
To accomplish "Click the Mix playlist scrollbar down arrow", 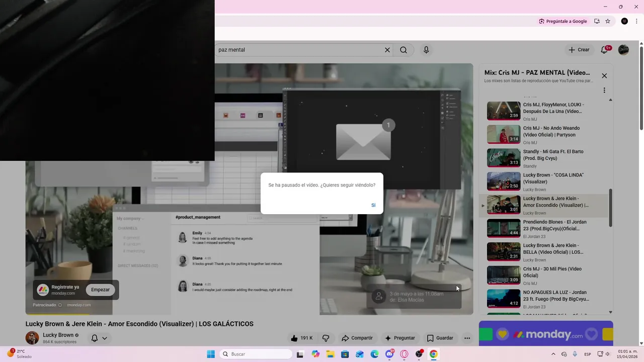I will pyautogui.click(x=611, y=312).
